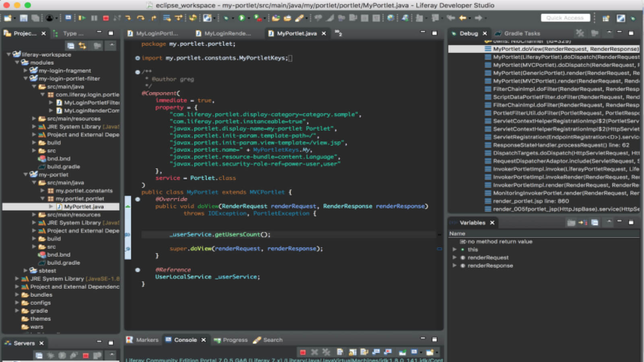Select the MyPortlet.doView stack frame
This screenshot has height=362, width=644.
pos(543,49)
